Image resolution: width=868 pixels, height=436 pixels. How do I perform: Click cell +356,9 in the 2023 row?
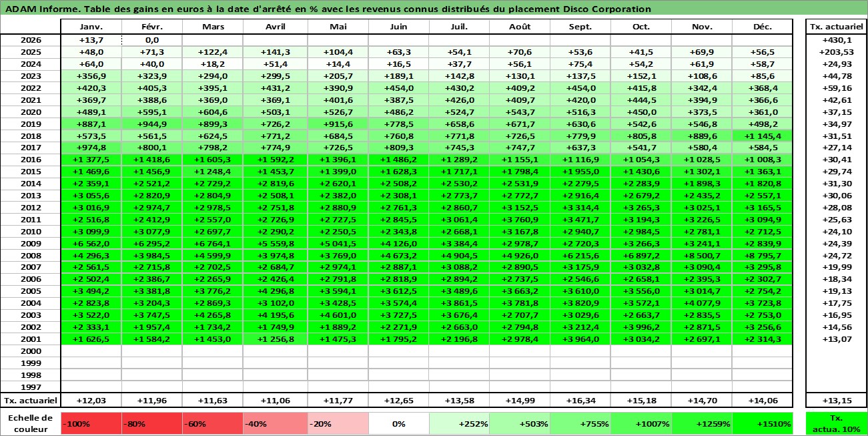[x=91, y=76]
